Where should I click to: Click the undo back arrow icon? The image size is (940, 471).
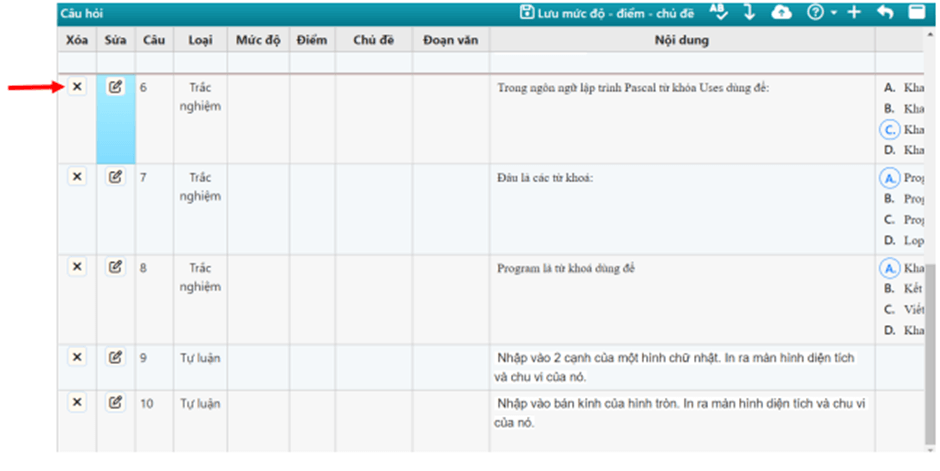tap(885, 12)
